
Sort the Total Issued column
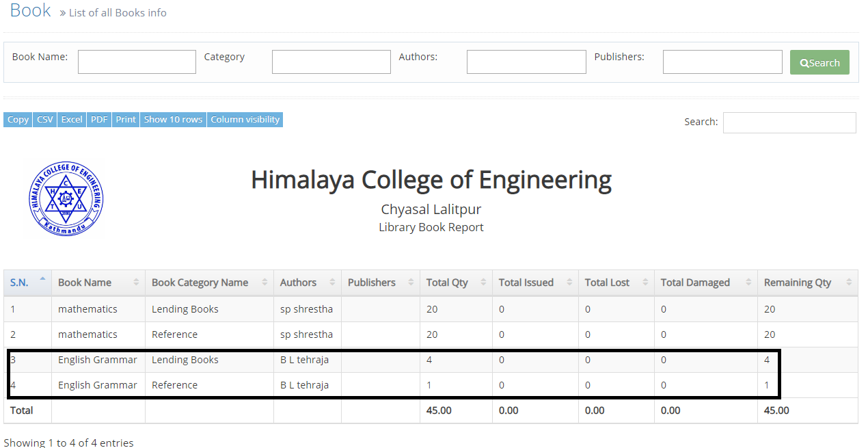pos(535,282)
